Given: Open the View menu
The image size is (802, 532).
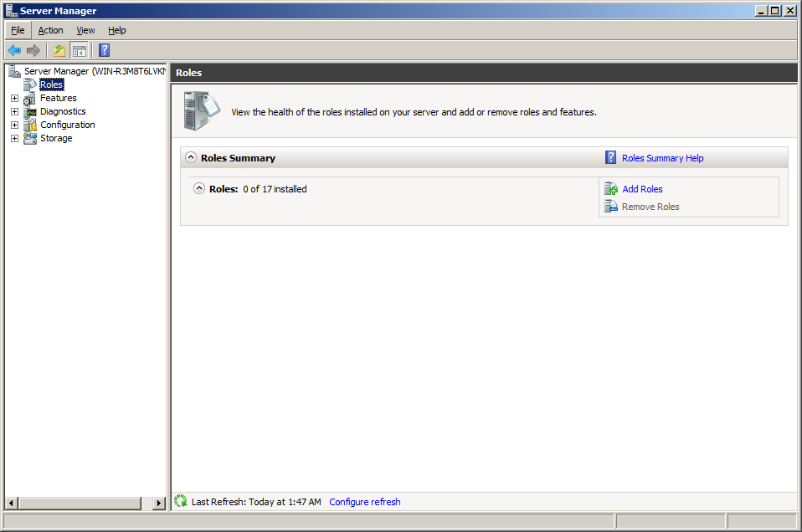Looking at the screenshot, I should click(85, 30).
